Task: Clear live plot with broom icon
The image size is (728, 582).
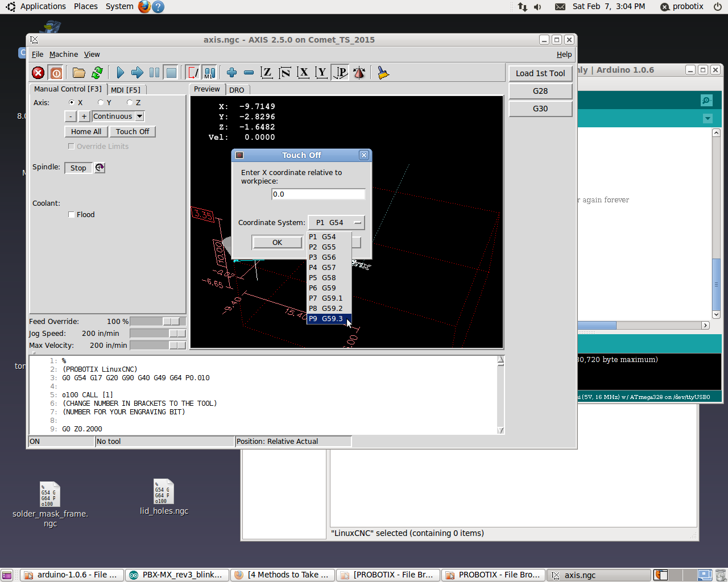Action: pyautogui.click(x=383, y=73)
